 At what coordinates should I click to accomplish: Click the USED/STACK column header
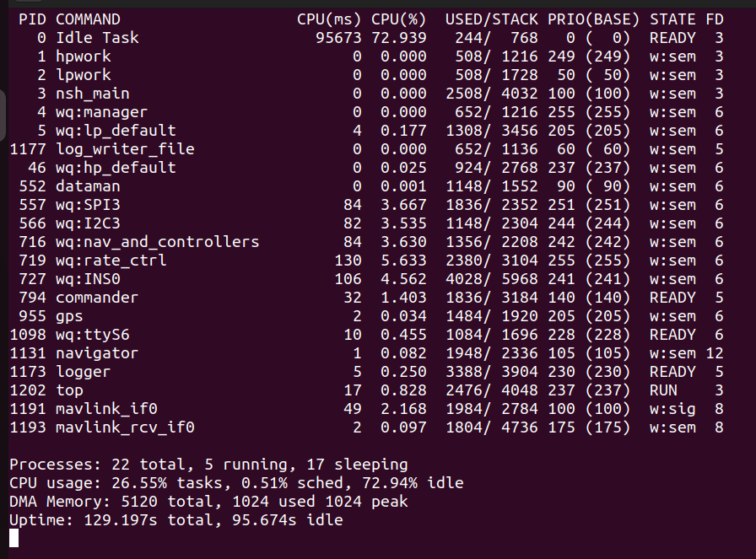tap(491, 19)
